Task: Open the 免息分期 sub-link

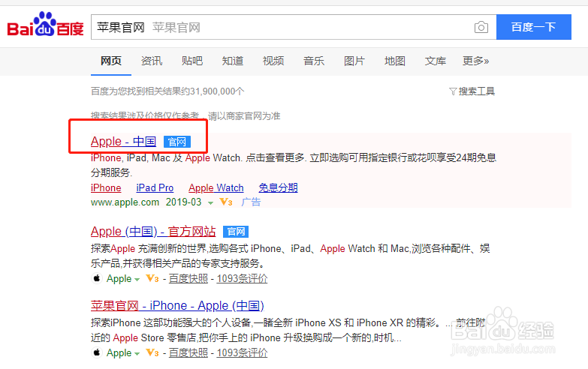Action: click(278, 187)
